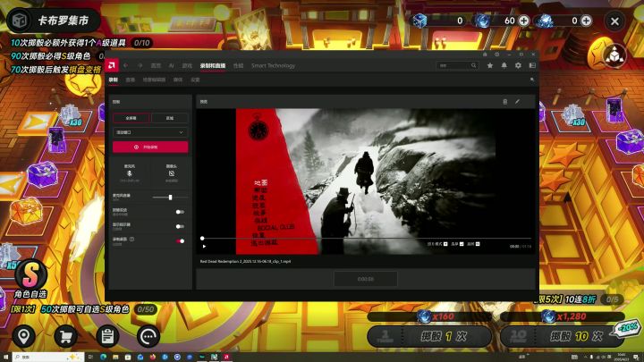The image size is (644, 362).
Task: Click the AMD logo home icon
Action: (111, 65)
